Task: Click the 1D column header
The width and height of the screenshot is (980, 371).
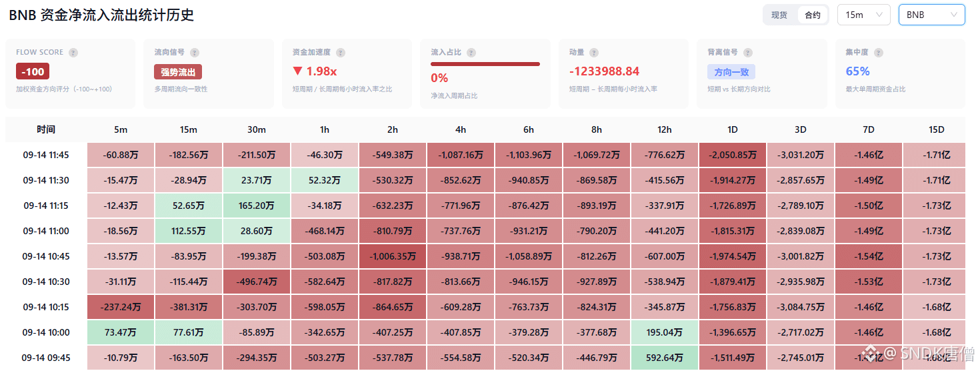Action: pos(733,129)
